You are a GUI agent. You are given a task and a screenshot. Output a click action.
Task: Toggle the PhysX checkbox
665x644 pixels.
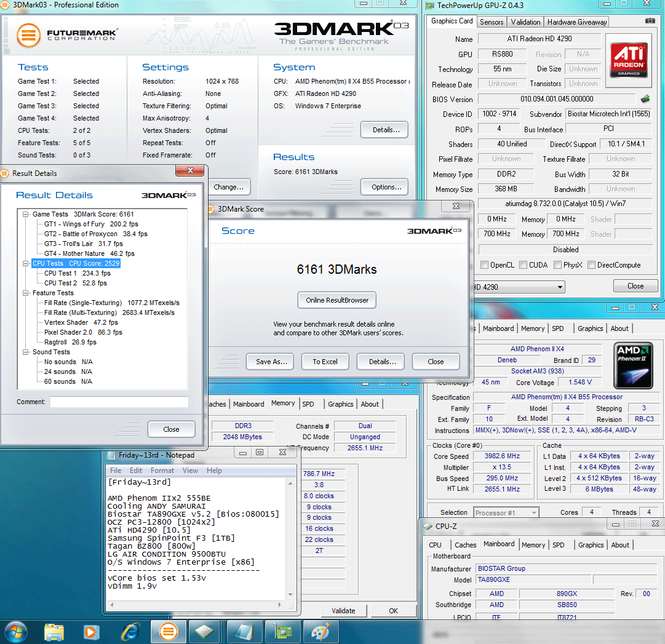coord(558,265)
